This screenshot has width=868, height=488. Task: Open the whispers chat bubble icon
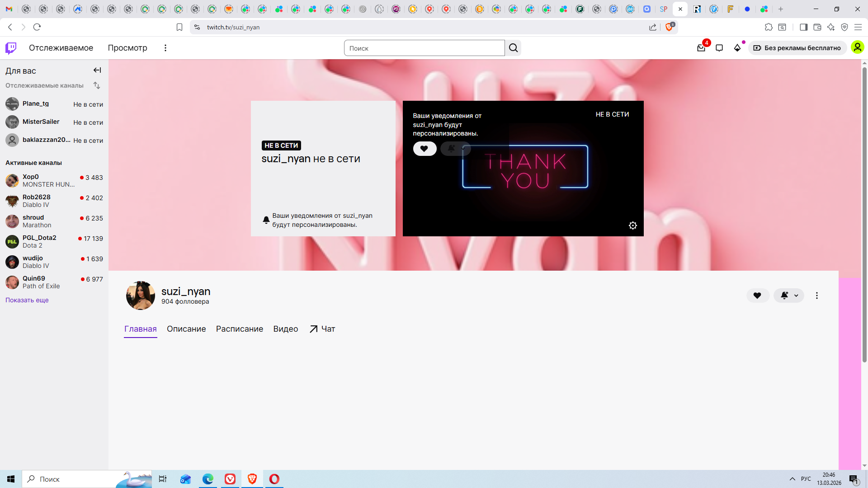point(719,48)
